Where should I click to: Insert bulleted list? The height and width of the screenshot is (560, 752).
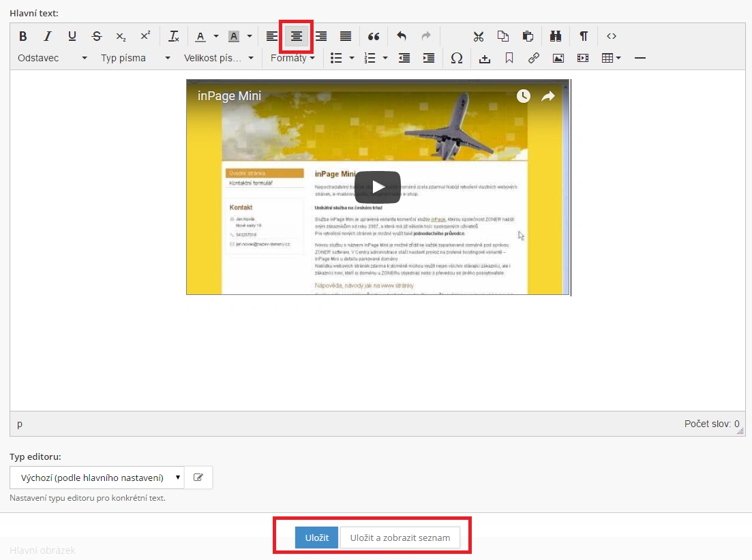tap(336, 58)
